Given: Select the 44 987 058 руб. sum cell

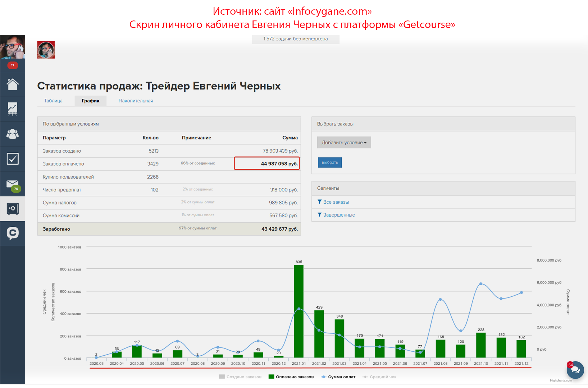Looking at the screenshot, I should point(267,163).
